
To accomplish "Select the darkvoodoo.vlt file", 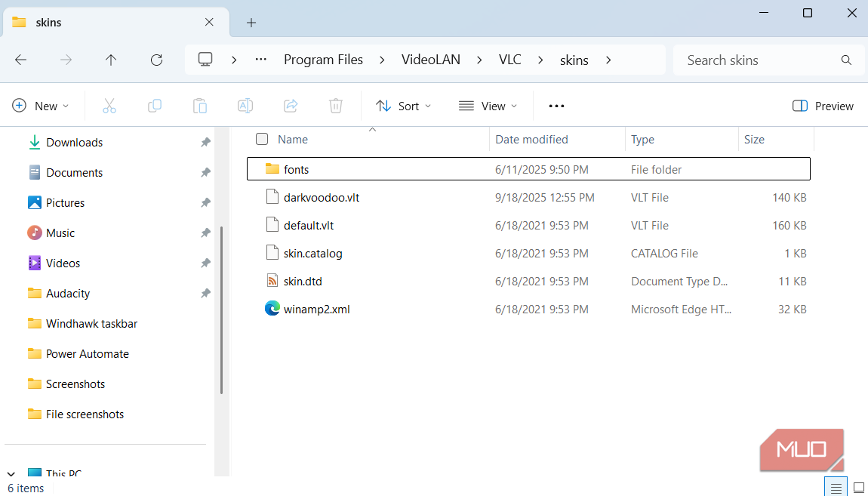I will tap(528, 197).
